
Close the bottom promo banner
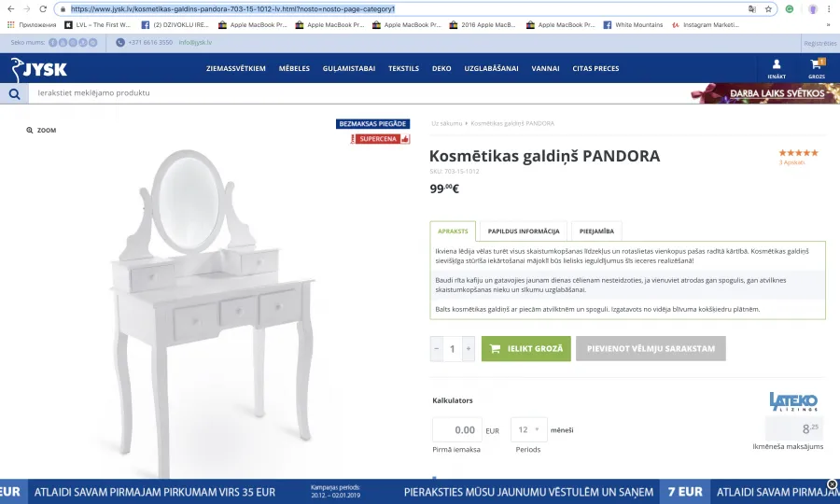tap(832, 484)
